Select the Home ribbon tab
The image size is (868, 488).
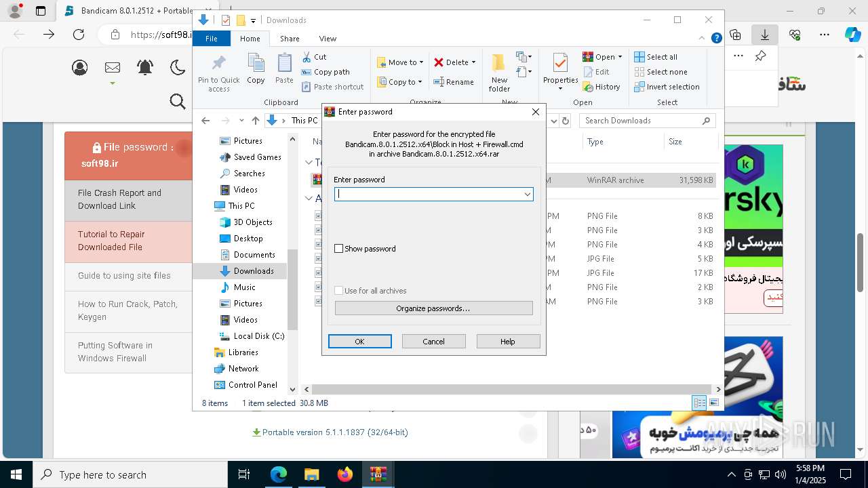[x=250, y=39]
